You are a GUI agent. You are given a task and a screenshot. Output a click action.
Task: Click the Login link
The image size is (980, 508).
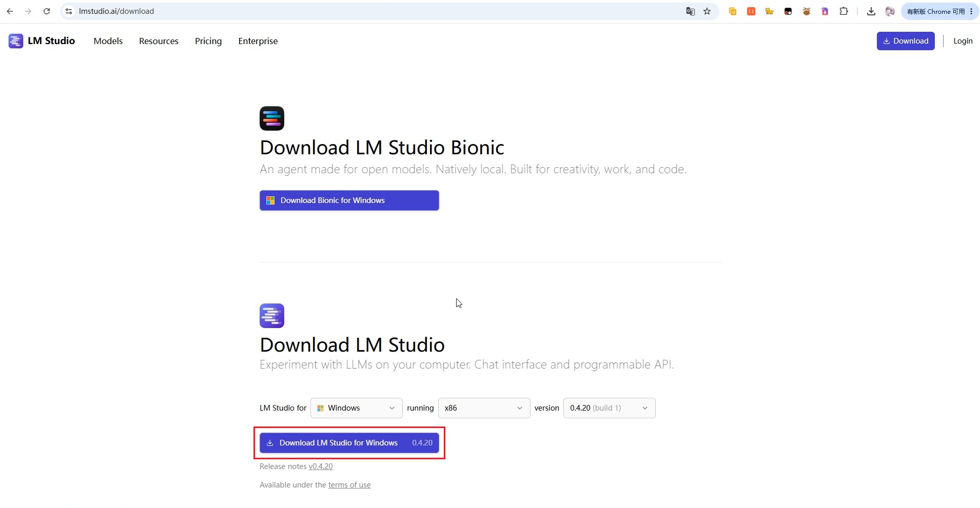963,41
